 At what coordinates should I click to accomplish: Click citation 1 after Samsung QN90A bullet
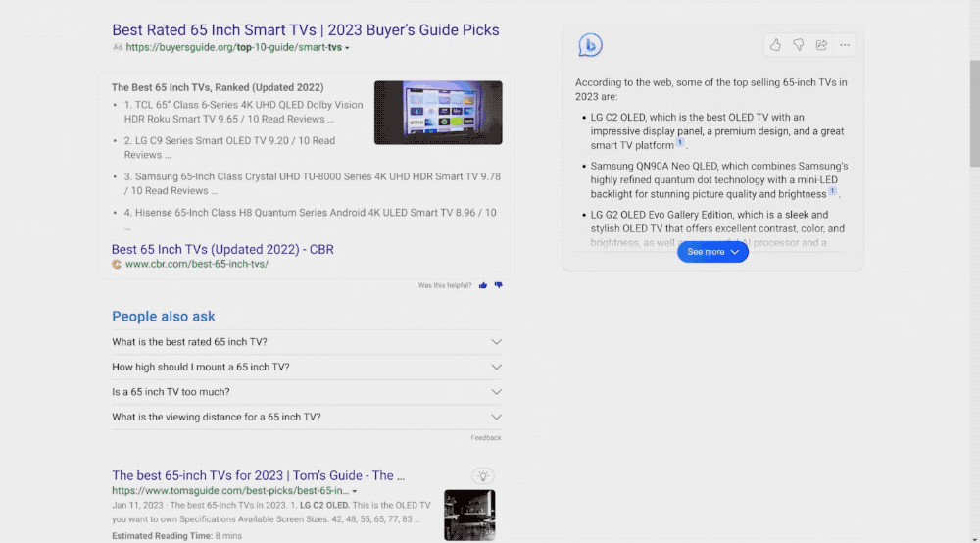(832, 191)
